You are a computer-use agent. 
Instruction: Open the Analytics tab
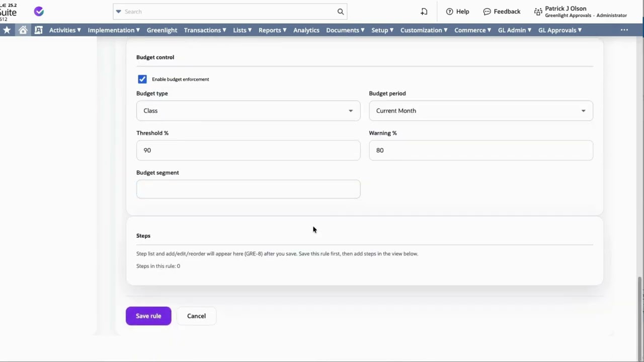point(306,30)
